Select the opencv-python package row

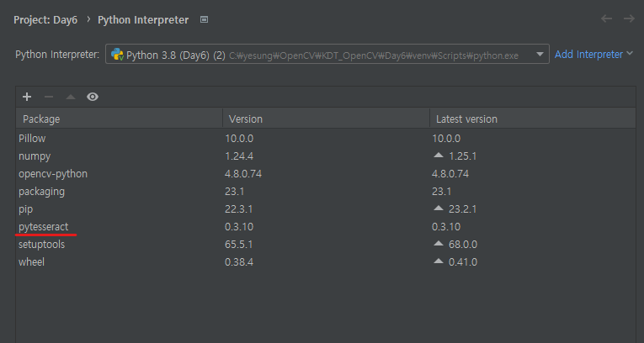click(x=326, y=173)
